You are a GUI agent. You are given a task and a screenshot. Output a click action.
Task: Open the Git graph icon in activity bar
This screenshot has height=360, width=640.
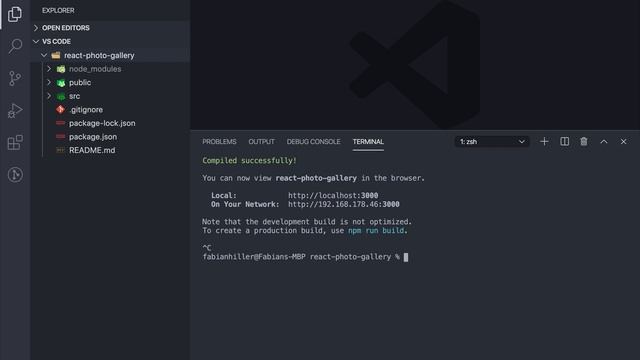pos(15,175)
